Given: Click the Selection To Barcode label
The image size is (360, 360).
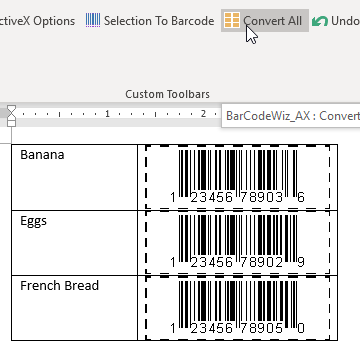Looking at the screenshot, I should pyautogui.click(x=159, y=21).
